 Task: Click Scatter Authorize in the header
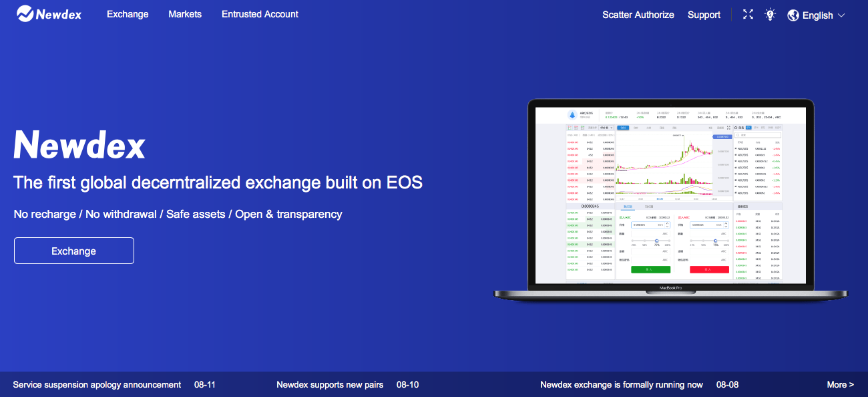tap(638, 15)
